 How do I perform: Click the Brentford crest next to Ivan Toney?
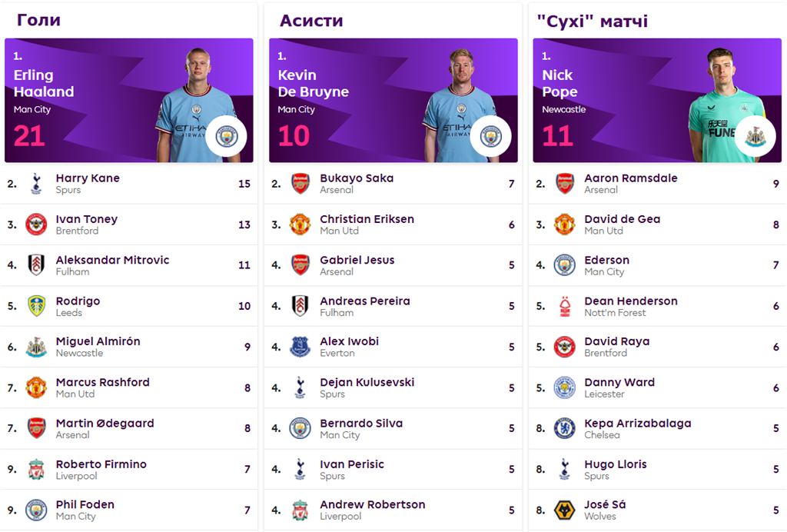[x=36, y=224]
